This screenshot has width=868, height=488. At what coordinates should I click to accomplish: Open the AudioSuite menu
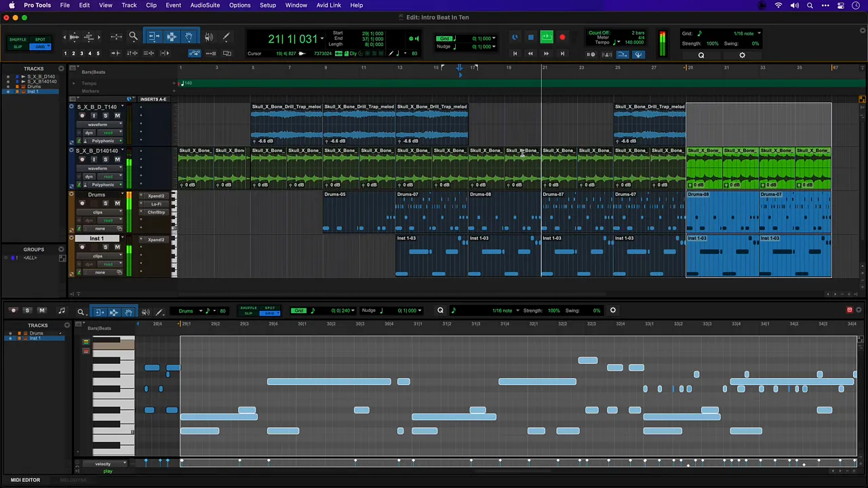tap(205, 5)
